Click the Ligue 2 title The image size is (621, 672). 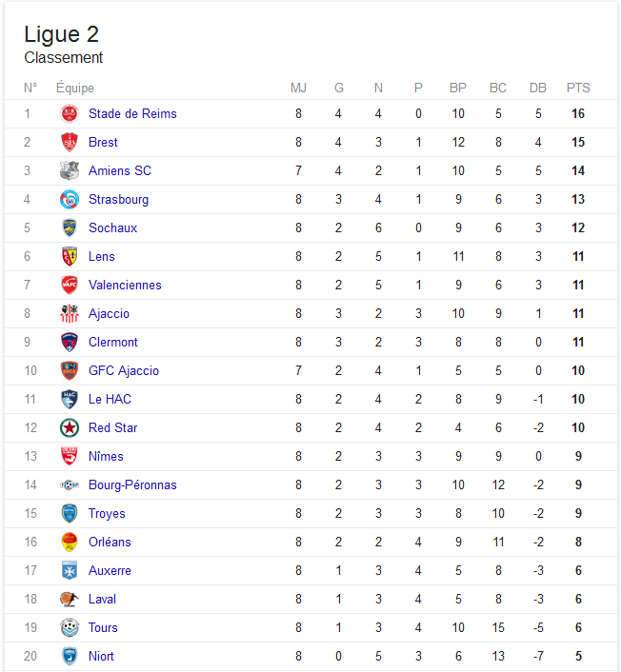pos(61,34)
